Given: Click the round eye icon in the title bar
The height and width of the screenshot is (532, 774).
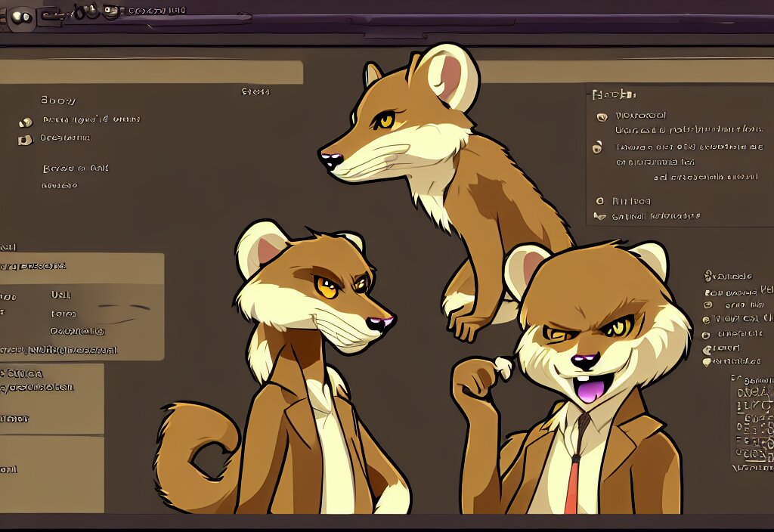Looking at the screenshot, I should [x=21, y=15].
